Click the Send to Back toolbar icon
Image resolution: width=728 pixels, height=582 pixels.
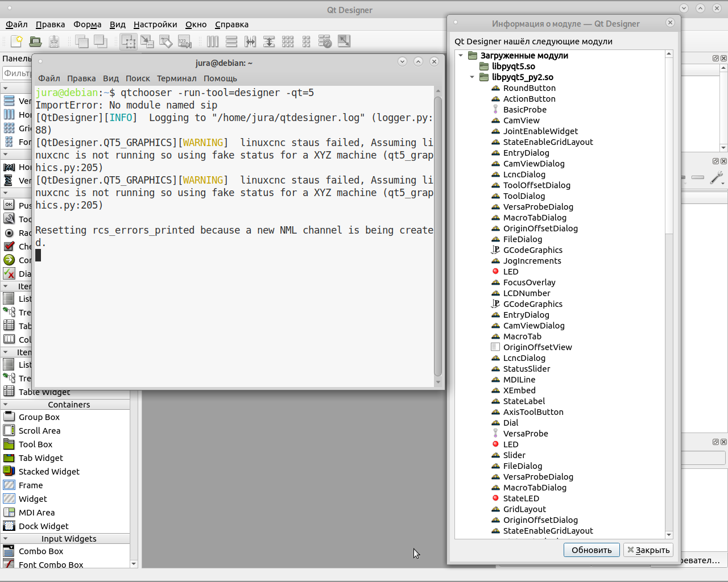tap(81, 41)
